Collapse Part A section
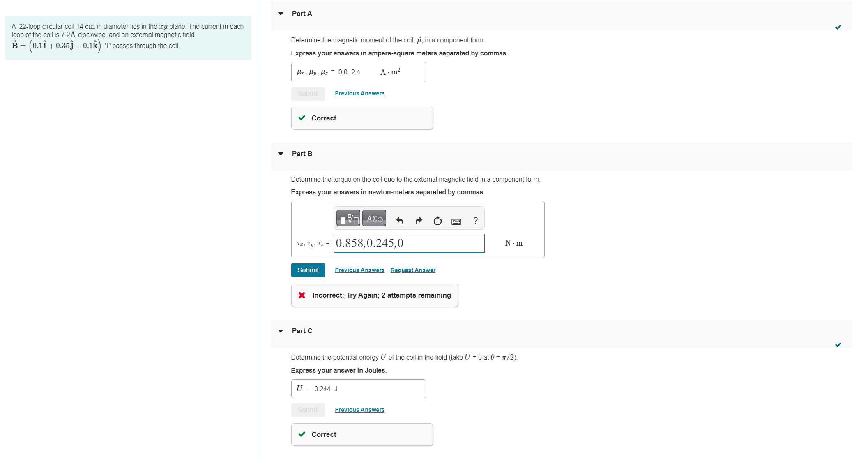 click(281, 14)
